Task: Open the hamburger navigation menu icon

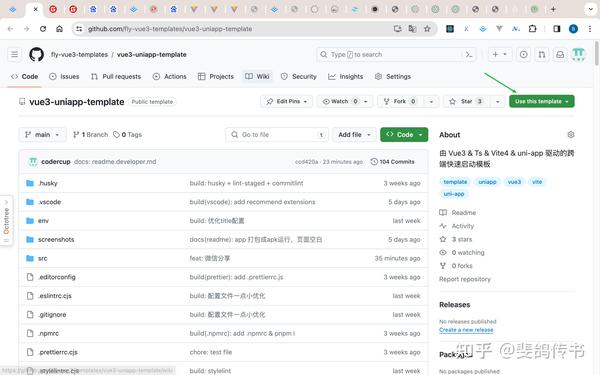Action: tap(15, 54)
